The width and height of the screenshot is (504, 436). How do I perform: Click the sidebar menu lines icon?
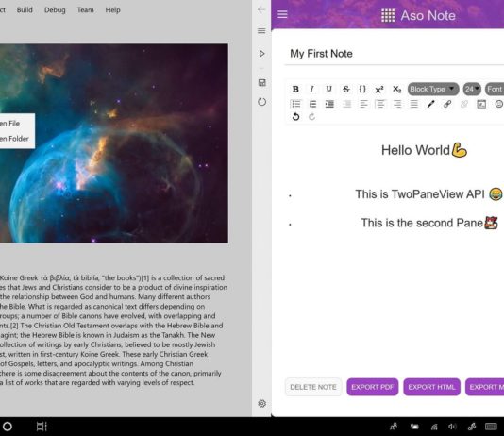261,31
